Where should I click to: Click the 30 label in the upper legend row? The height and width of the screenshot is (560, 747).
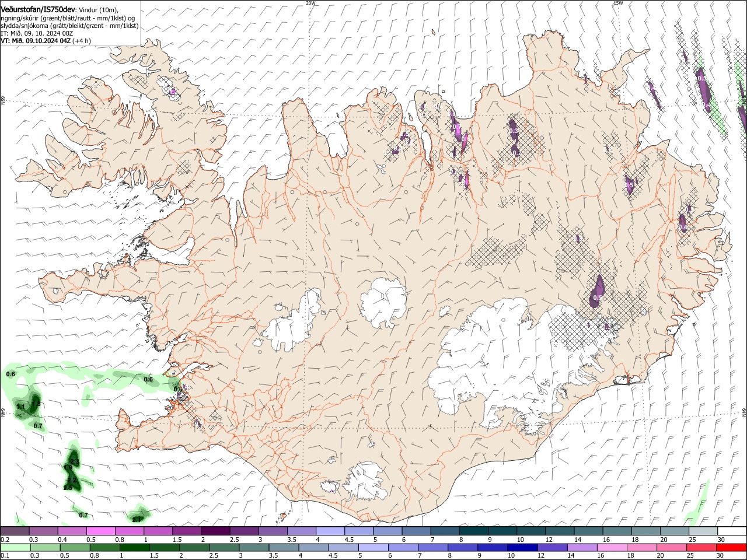(721, 540)
